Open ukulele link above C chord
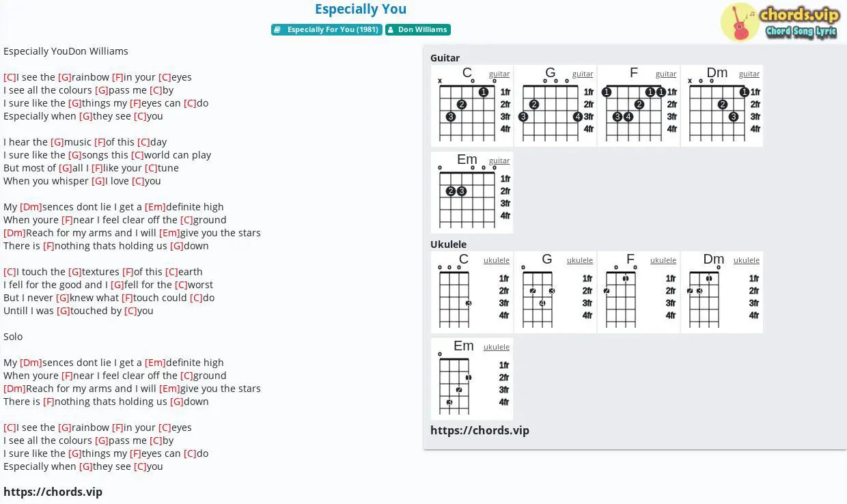 tap(497, 260)
